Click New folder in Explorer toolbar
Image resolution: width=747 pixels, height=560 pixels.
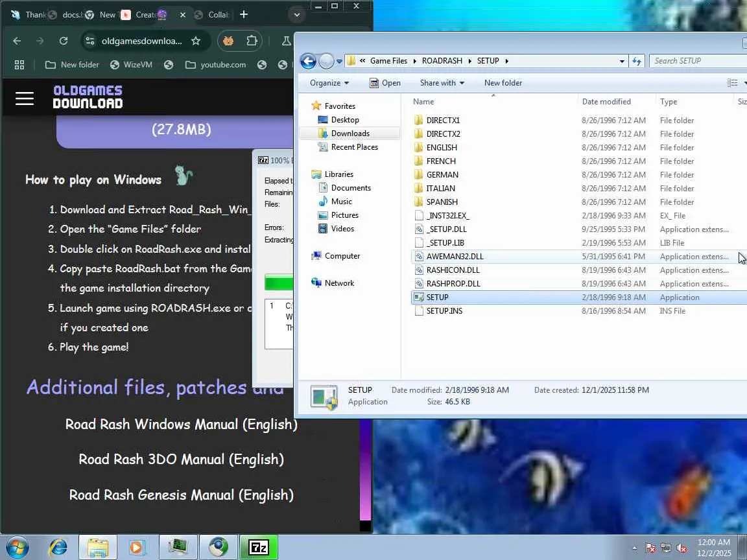tap(503, 83)
